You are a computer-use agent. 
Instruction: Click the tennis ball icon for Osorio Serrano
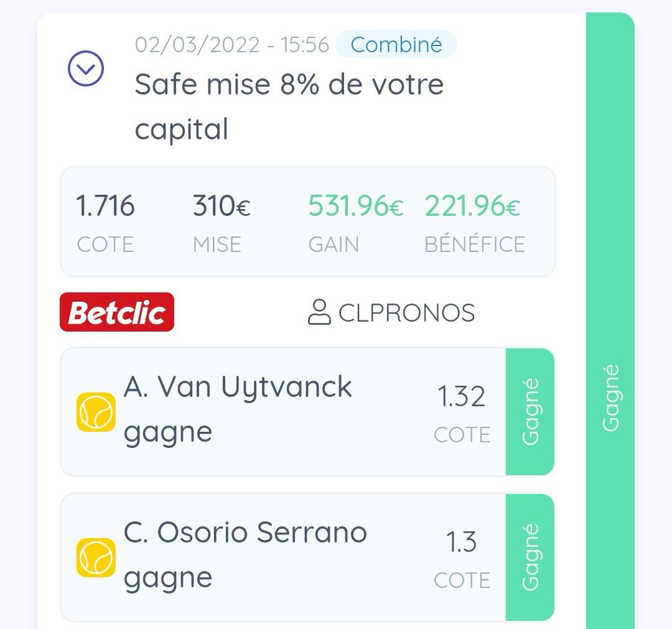pyautogui.click(x=96, y=557)
